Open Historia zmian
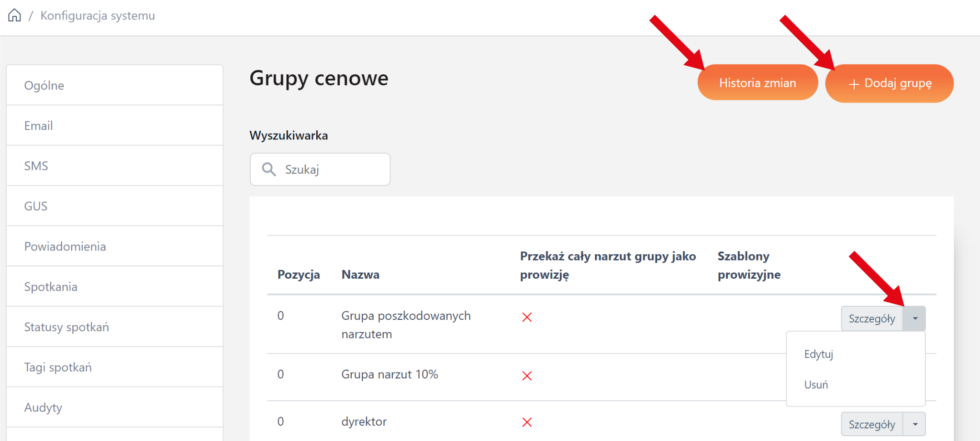Viewport: 980px width, 441px height. pos(757,83)
